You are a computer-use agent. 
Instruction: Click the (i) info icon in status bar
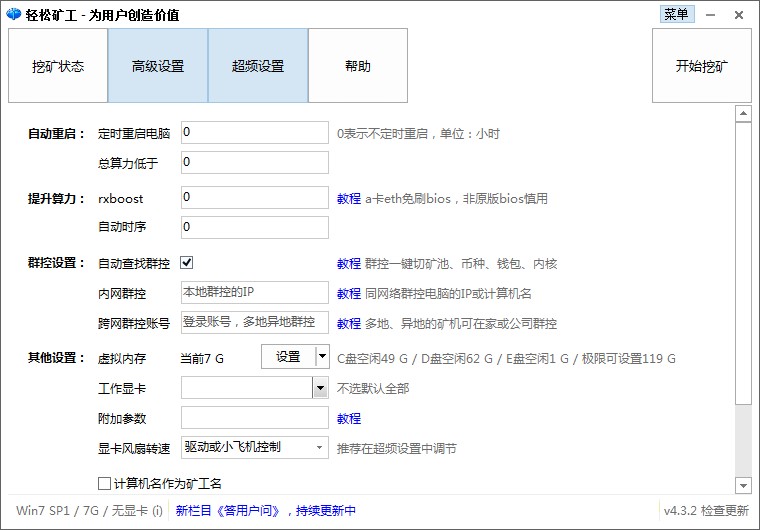click(x=157, y=511)
